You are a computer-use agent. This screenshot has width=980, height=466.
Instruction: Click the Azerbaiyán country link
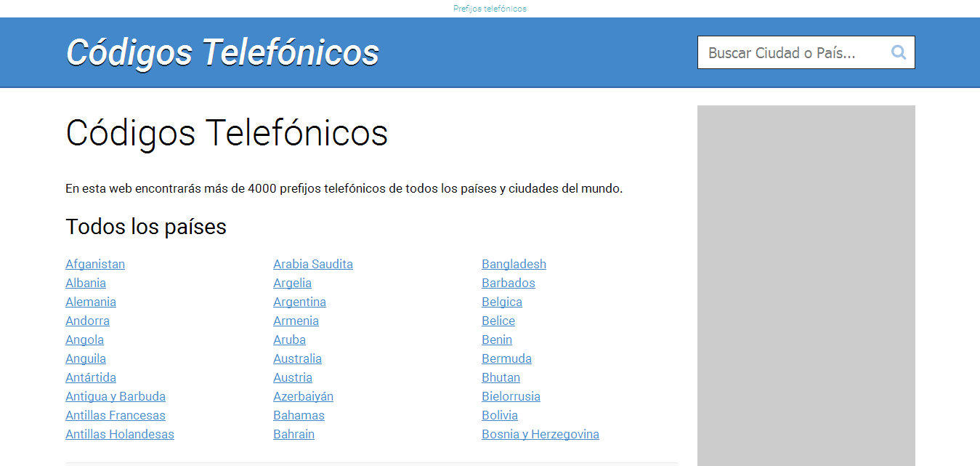coord(303,396)
